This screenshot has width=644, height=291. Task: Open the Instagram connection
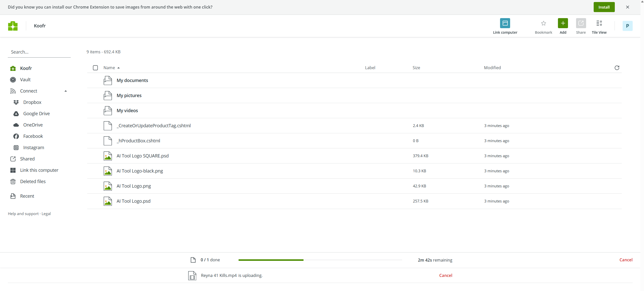[x=33, y=147]
